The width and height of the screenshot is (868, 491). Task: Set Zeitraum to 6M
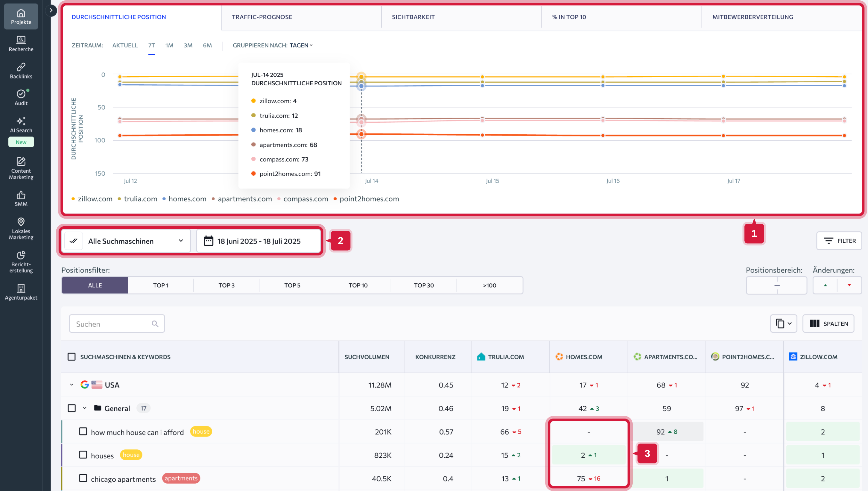coord(207,45)
